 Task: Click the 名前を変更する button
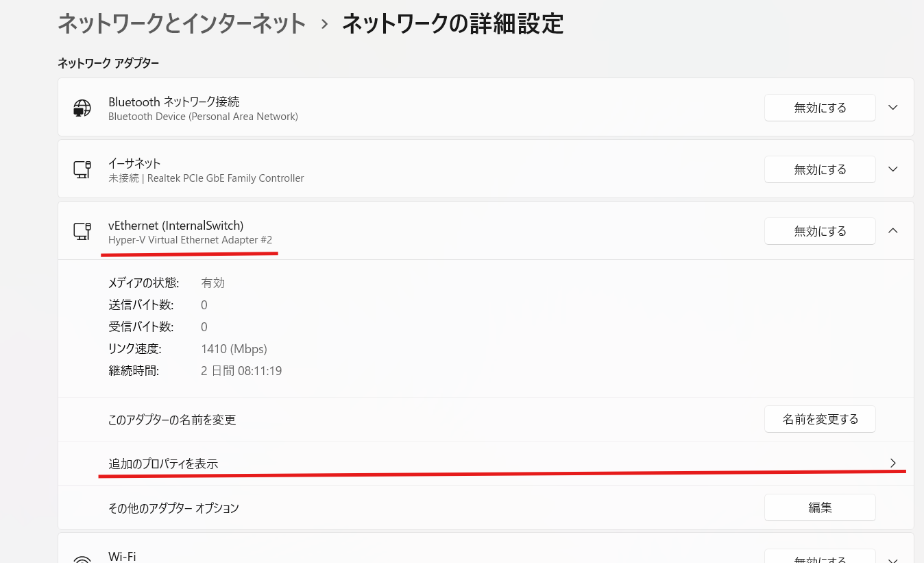click(x=820, y=419)
